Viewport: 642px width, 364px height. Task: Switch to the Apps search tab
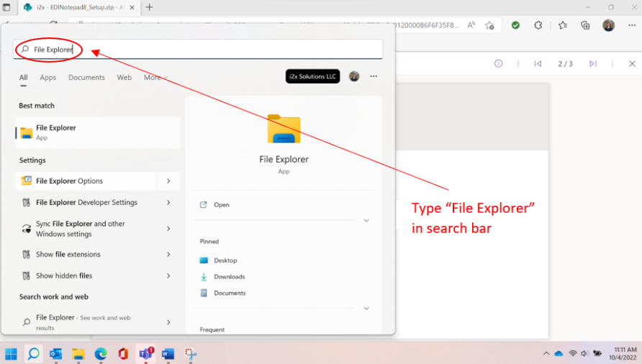(x=48, y=78)
